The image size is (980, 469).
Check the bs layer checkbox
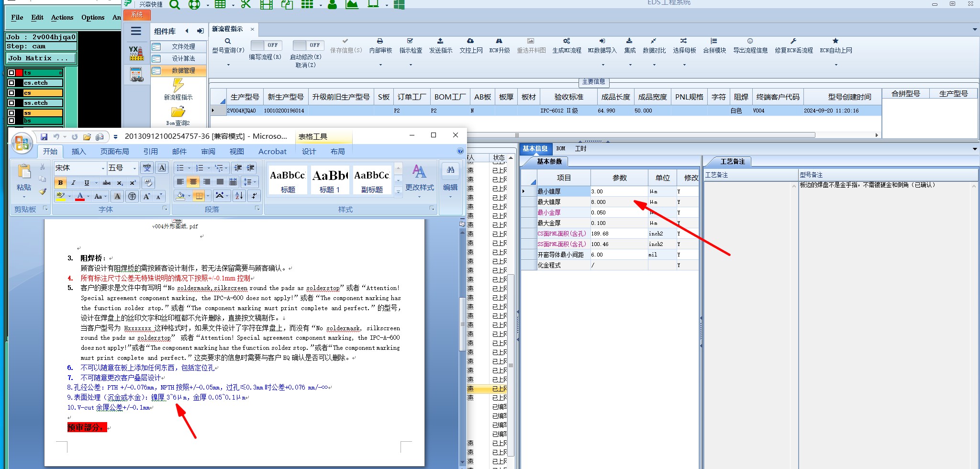pos(11,121)
